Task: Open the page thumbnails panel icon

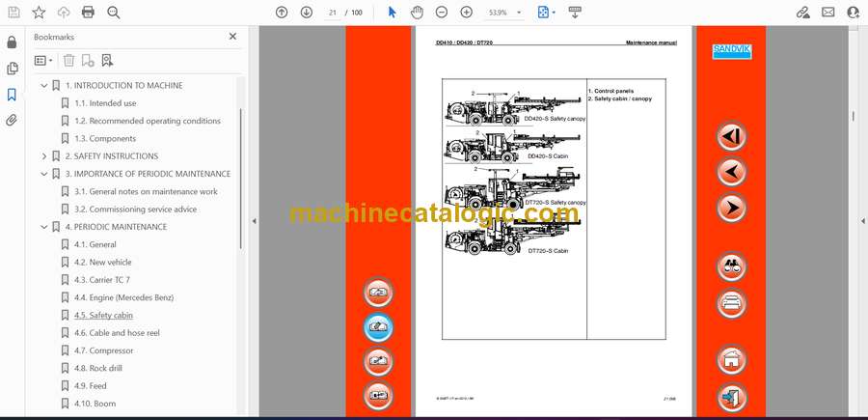Action: (12, 69)
